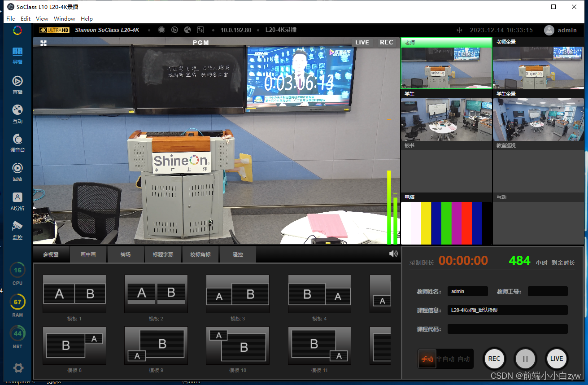This screenshot has width=588, height=385.
Task: Click the upload/download transfer icon in top bar
Action: click(x=200, y=30)
